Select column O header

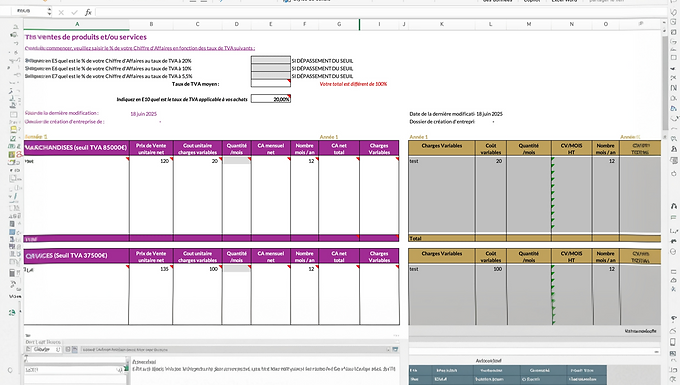(x=605, y=24)
